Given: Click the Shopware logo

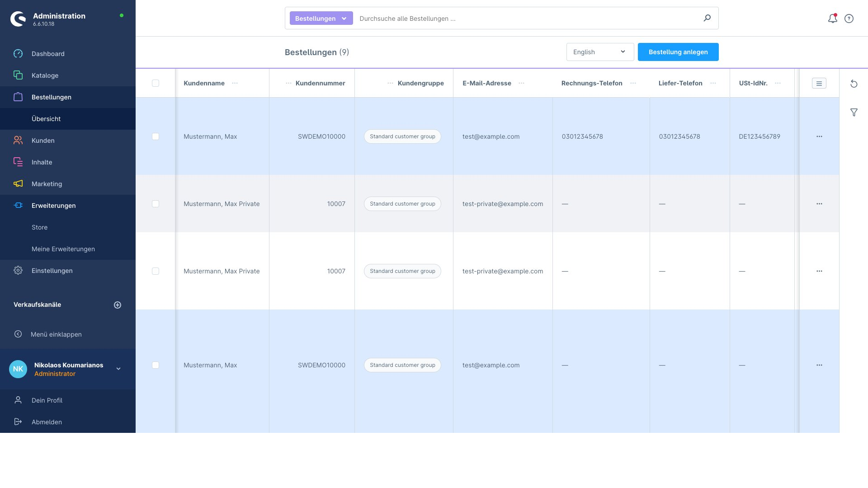Looking at the screenshot, I should click(18, 19).
